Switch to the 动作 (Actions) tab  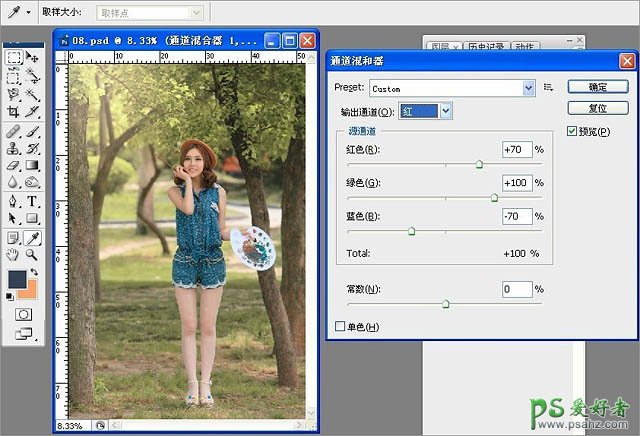(524, 46)
